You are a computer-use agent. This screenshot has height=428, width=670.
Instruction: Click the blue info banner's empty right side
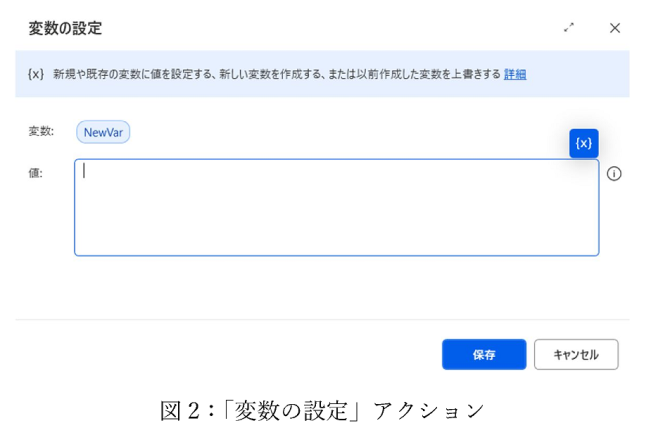pos(580,74)
